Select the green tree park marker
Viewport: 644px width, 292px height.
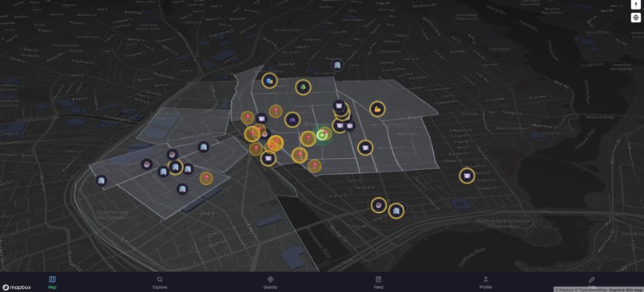pyautogui.click(x=303, y=87)
